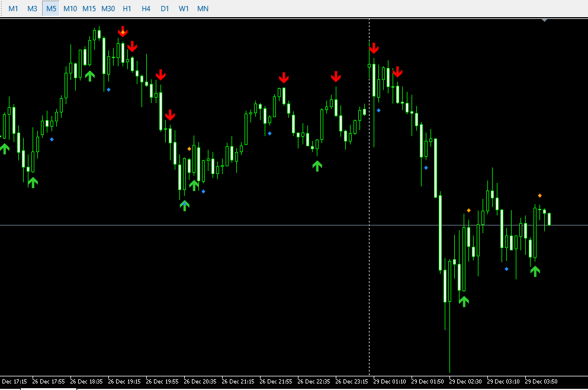Select the active M5 timeframe button
Screen dimensions: 588x390
(51, 9)
